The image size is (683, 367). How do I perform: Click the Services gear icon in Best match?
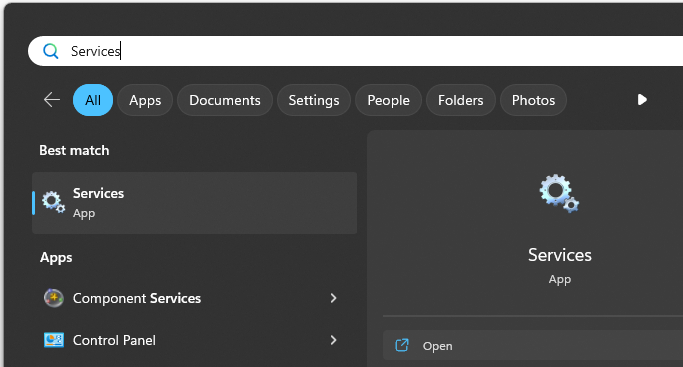pos(54,202)
